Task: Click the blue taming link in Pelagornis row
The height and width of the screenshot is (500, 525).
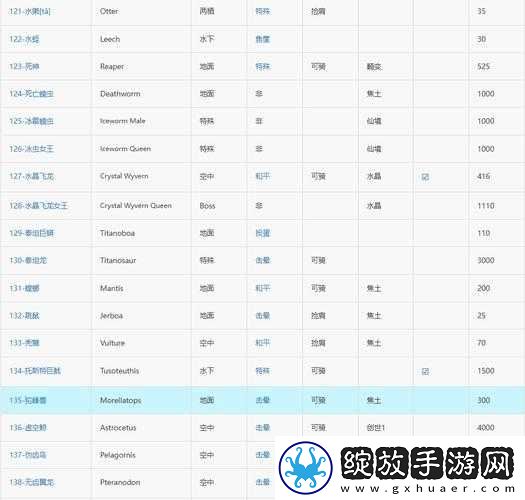Action: pyautogui.click(x=263, y=455)
